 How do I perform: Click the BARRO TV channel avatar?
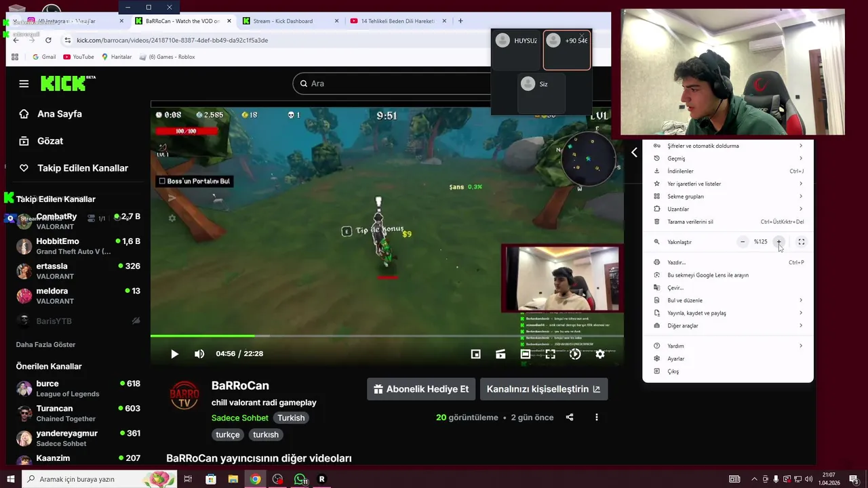point(184,396)
